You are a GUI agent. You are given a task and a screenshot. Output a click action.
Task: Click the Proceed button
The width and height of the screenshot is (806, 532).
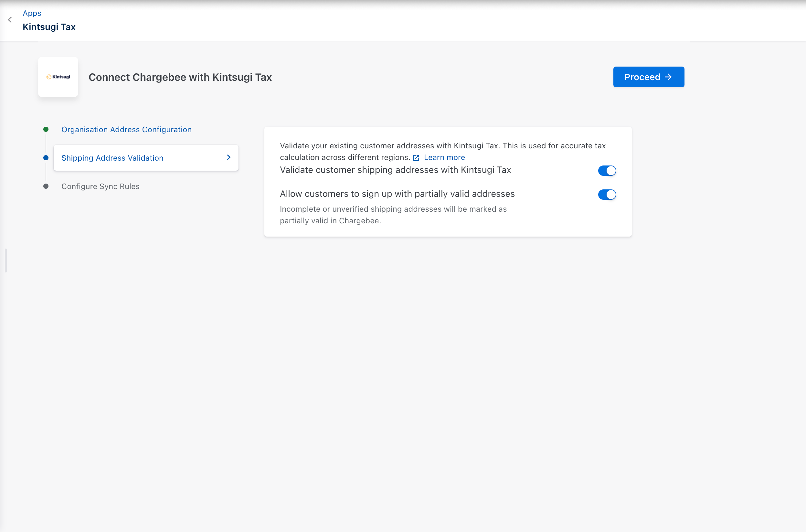(x=649, y=77)
